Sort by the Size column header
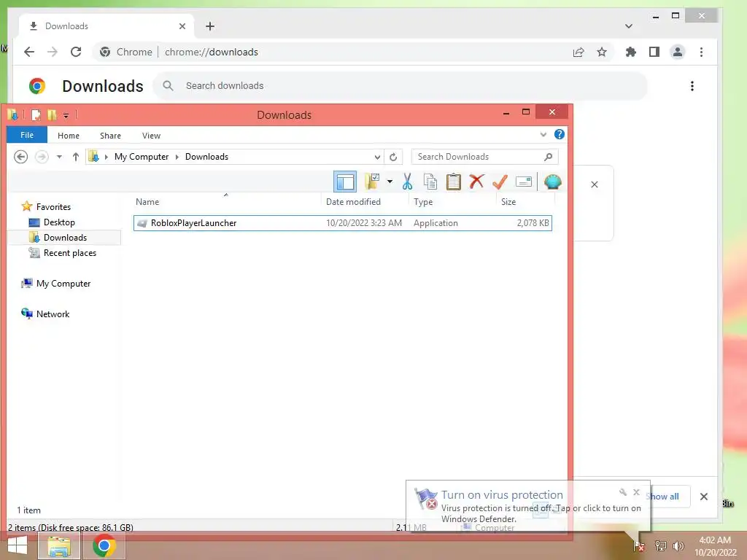Screen dimensions: 747x560 [x=508, y=202]
